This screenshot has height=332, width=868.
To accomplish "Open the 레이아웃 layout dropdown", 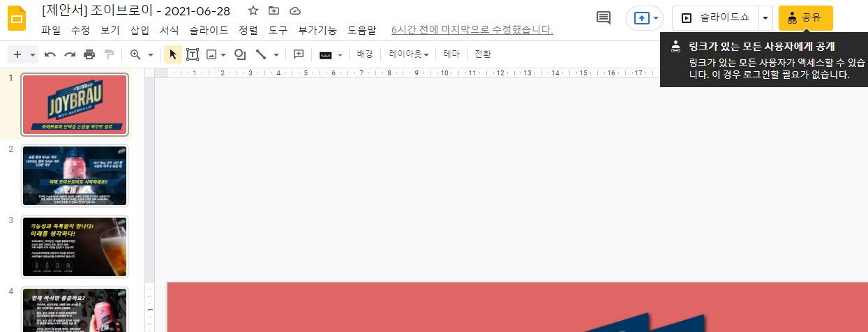I will pyautogui.click(x=409, y=54).
